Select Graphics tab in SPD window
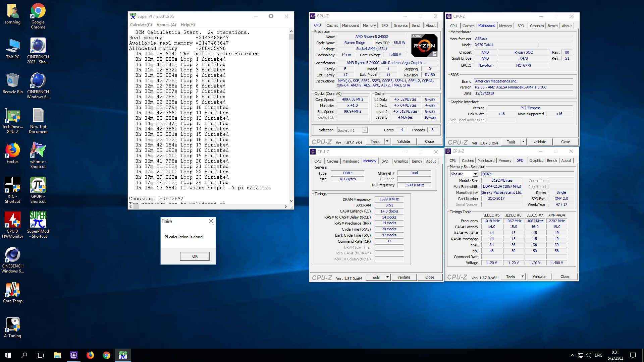Image resolution: width=644 pixels, height=362 pixels. 536,161
